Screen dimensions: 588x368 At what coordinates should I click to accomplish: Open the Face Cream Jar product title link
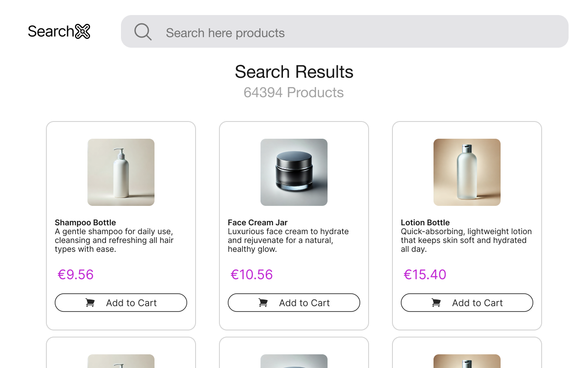coord(257,222)
